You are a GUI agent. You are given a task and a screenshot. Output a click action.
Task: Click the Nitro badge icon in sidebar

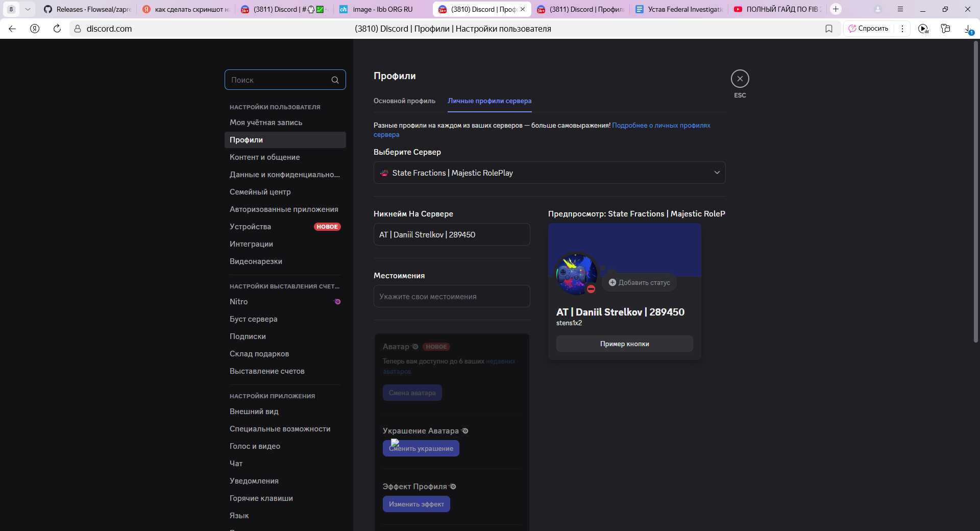click(x=337, y=302)
